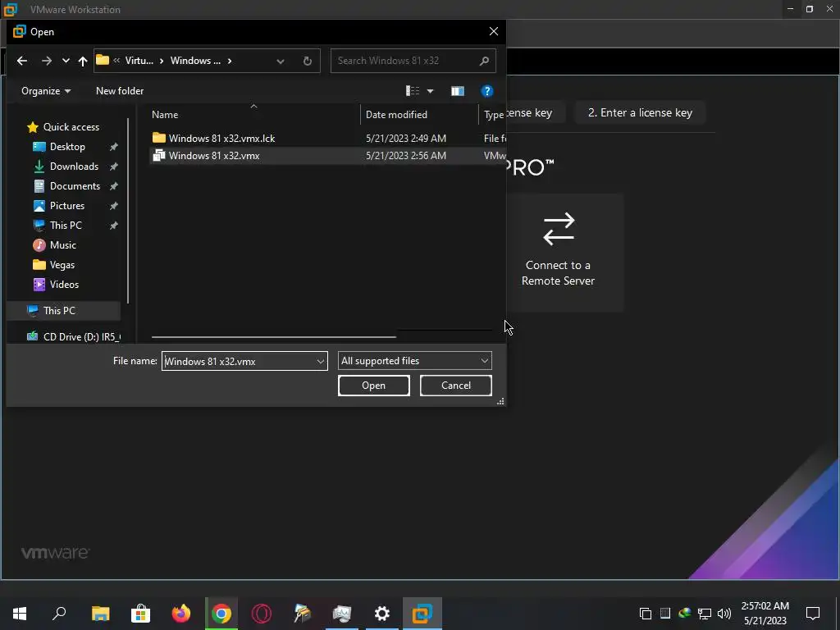This screenshot has width=840, height=630.
Task: Launch Firefox from the taskbar
Action: (181, 614)
